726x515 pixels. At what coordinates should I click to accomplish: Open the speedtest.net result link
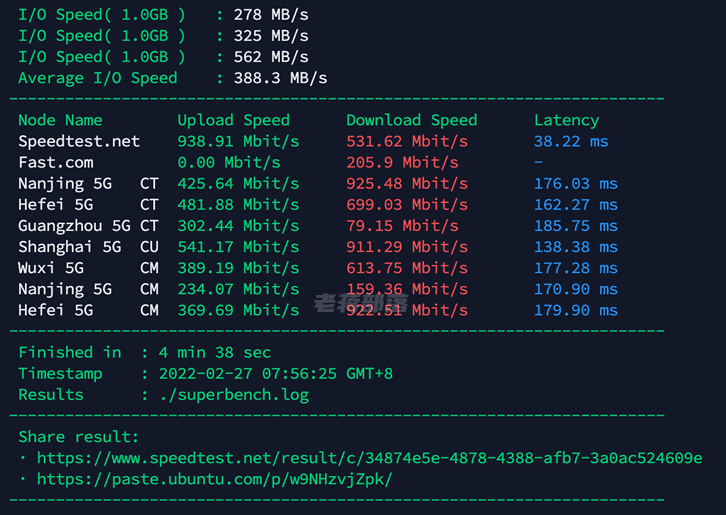(x=369, y=458)
